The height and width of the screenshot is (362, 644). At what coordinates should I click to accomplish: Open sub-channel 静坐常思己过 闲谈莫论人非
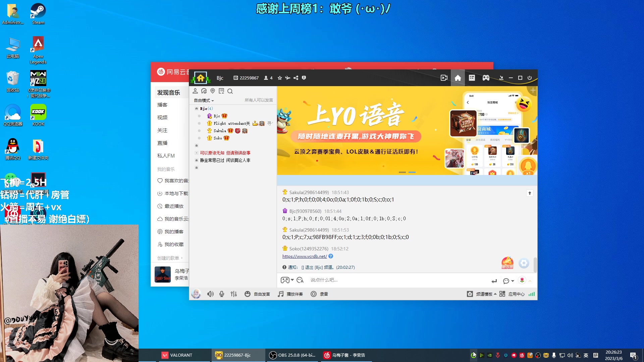(225, 160)
